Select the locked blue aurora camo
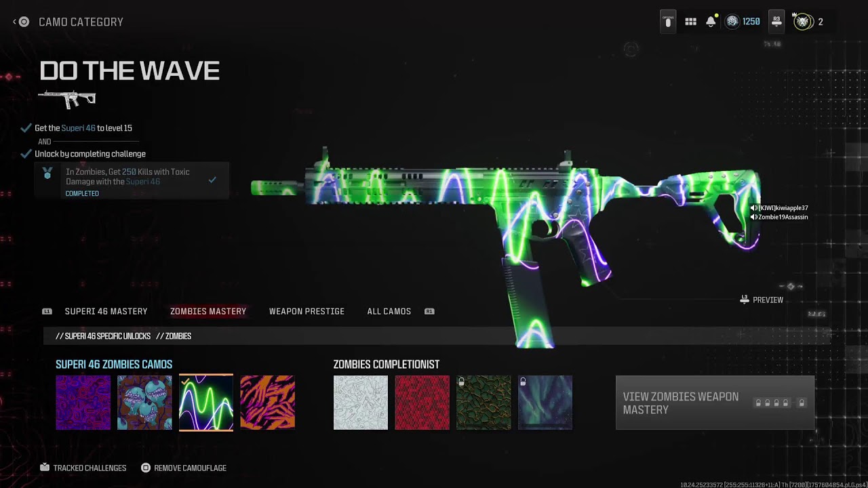Viewport: 868px width, 488px height. (x=545, y=403)
